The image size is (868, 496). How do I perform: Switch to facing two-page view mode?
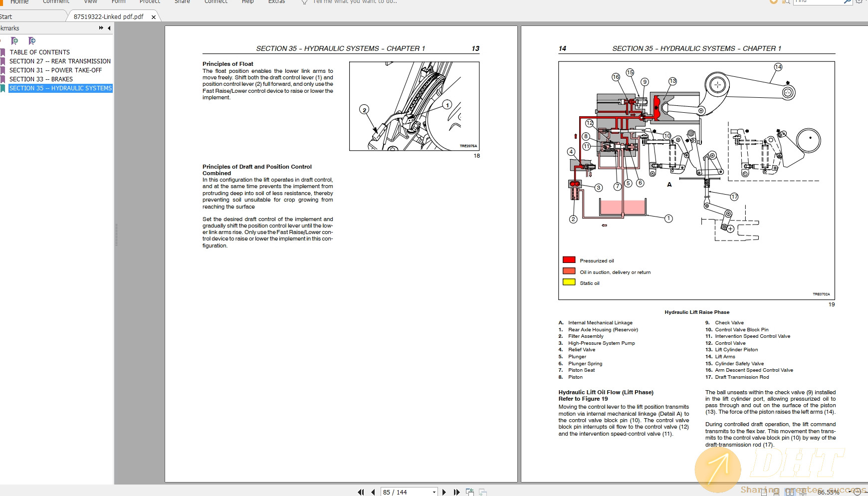point(790,492)
